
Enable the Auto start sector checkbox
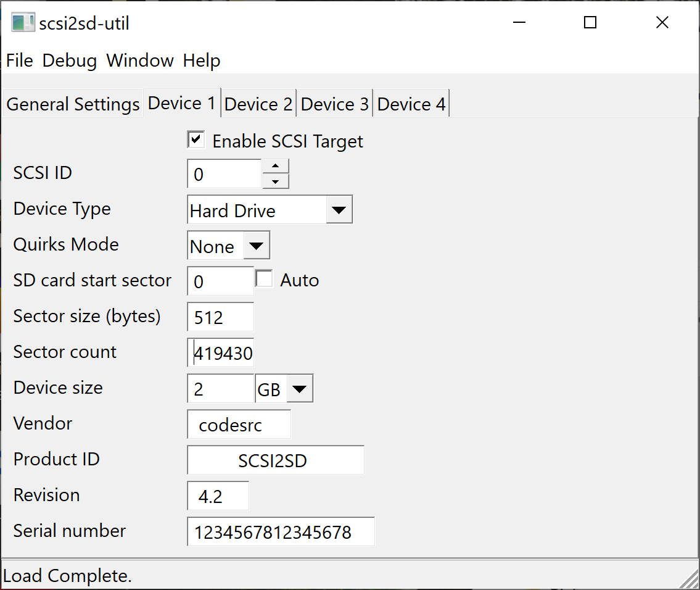pyautogui.click(x=264, y=279)
